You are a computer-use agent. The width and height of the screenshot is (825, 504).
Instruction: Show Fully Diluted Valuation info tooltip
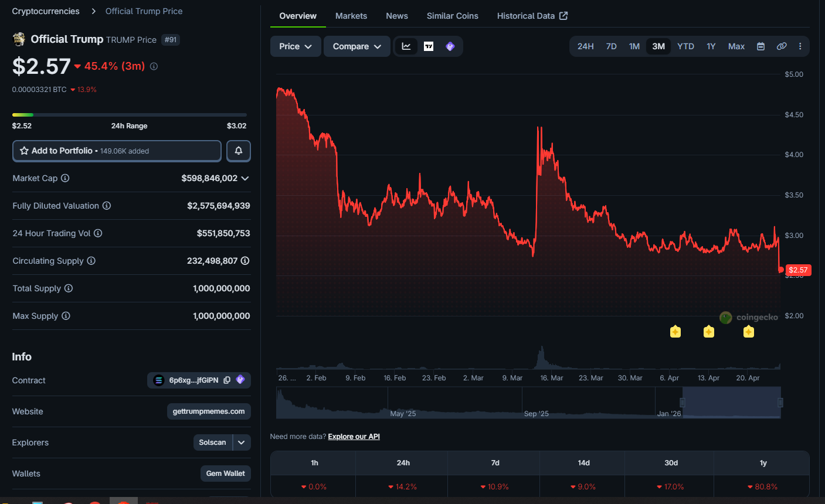coord(107,206)
